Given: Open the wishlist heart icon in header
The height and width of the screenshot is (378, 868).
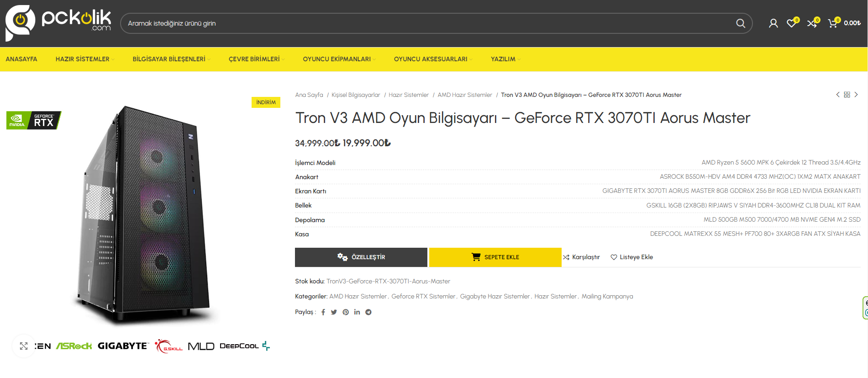Looking at the screenshot, I should click(792, 23).
